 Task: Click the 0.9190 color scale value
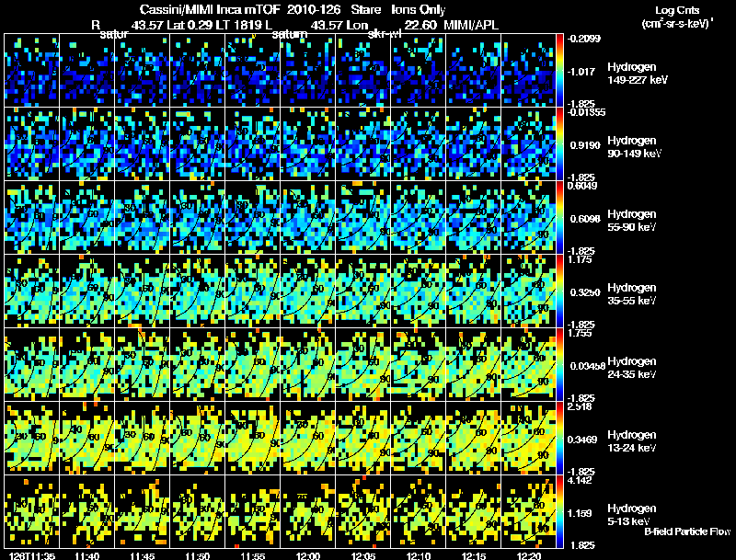[x=585, y=145]
